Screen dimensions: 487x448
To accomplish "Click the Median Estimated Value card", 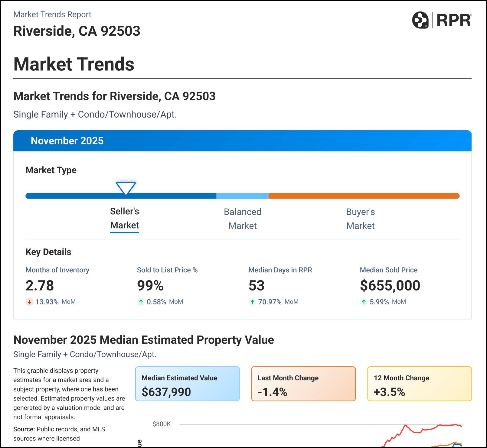I will tap(187, 384).
